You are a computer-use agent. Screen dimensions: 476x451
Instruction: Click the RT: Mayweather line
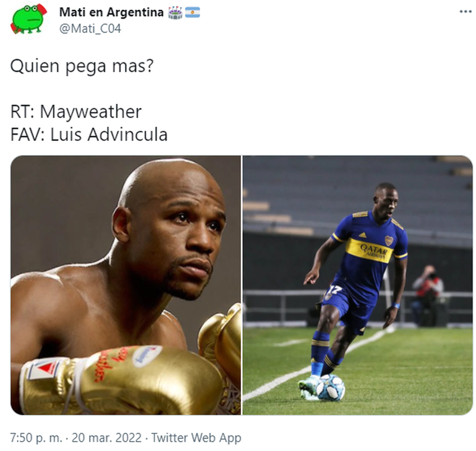[76, 112]
